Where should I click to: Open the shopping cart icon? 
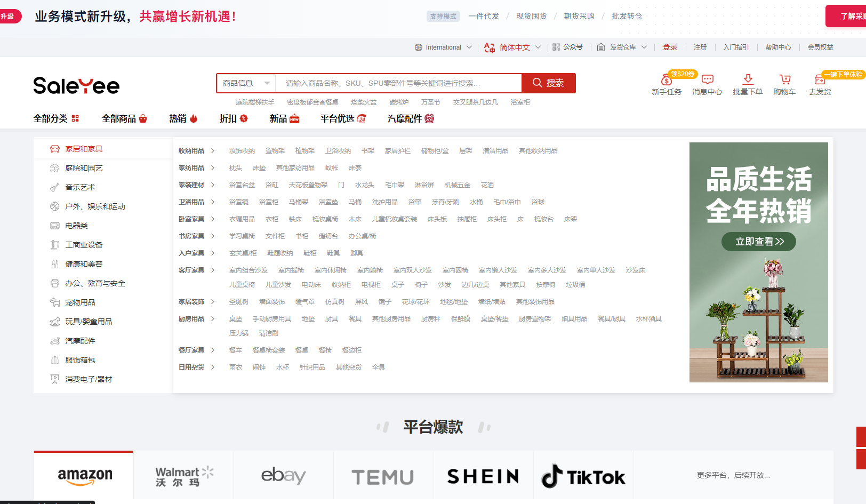tap(784, 79)
